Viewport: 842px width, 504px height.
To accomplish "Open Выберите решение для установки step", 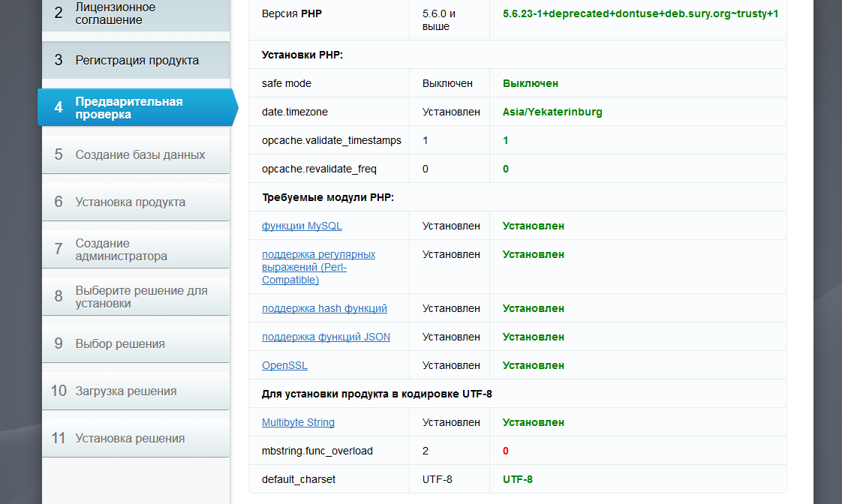I will (x=141, y=297).
